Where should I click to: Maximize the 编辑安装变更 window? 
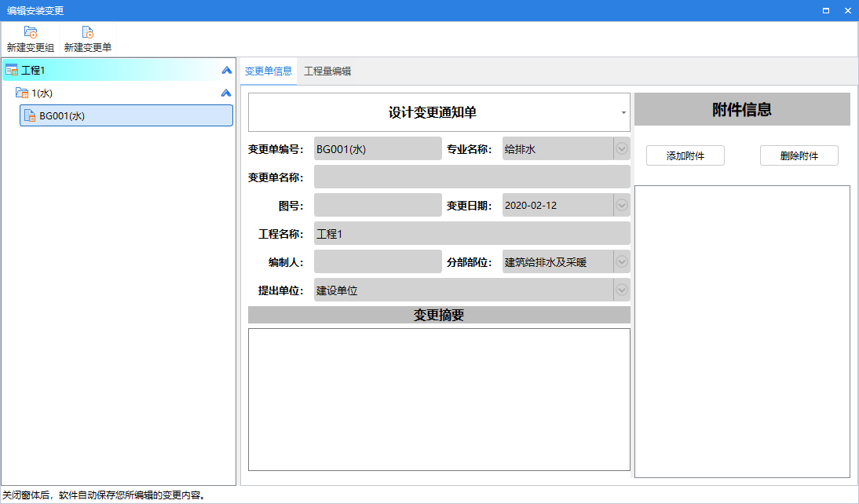826,10
